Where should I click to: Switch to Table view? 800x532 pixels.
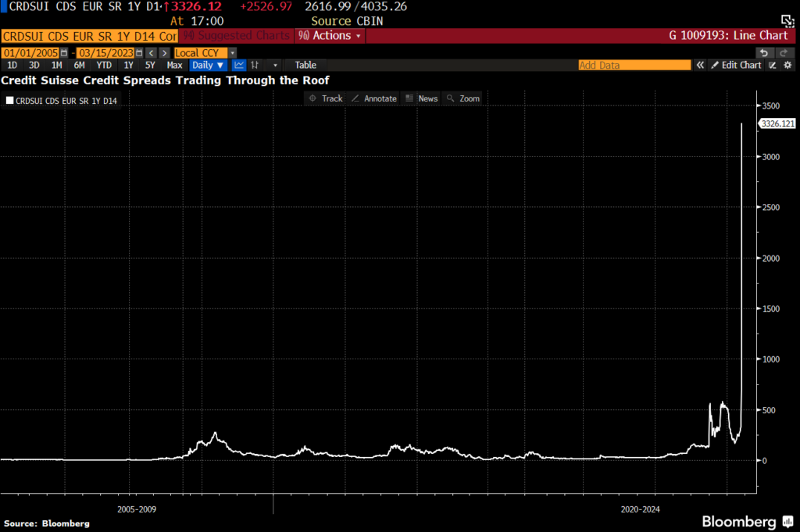[305, 65]
